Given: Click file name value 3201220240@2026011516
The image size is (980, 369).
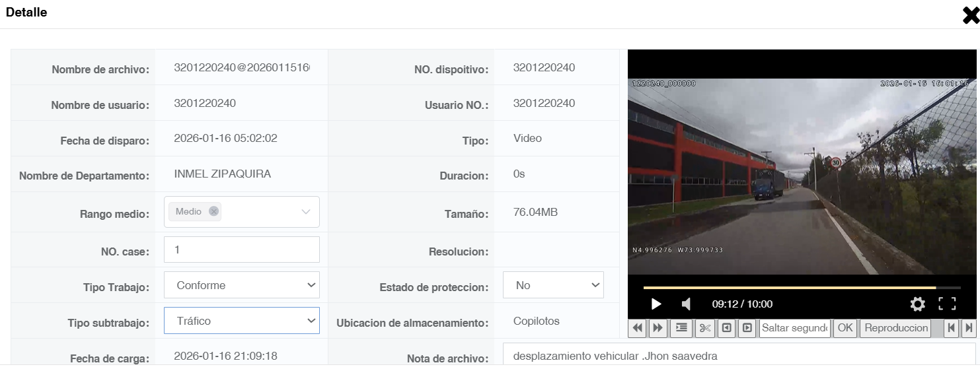Looking at the screenshot, I should 242,67.
